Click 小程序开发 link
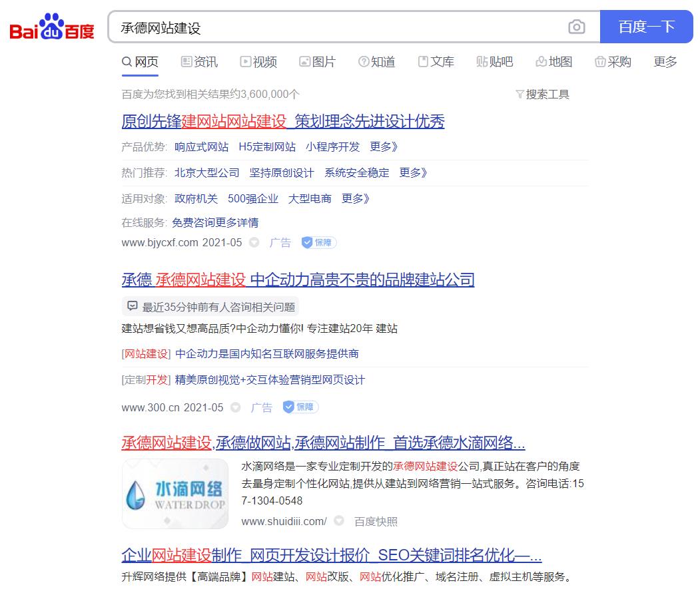This screenshot has height=589, width=700. tap(332, 147)
